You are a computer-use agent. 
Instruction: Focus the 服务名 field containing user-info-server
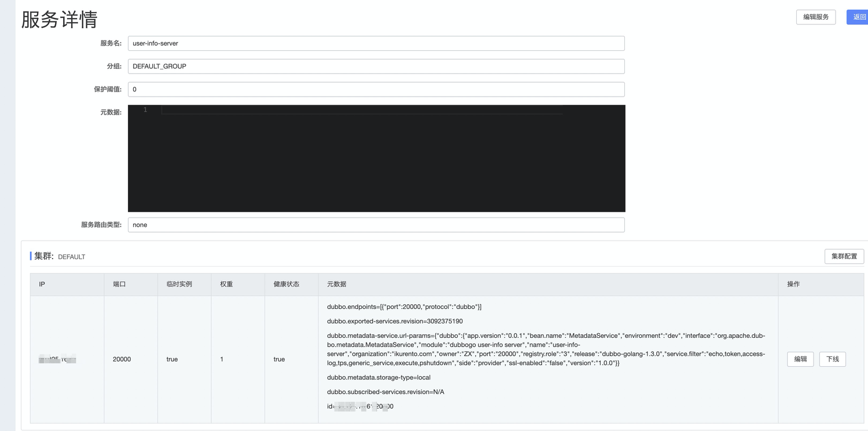376,43
